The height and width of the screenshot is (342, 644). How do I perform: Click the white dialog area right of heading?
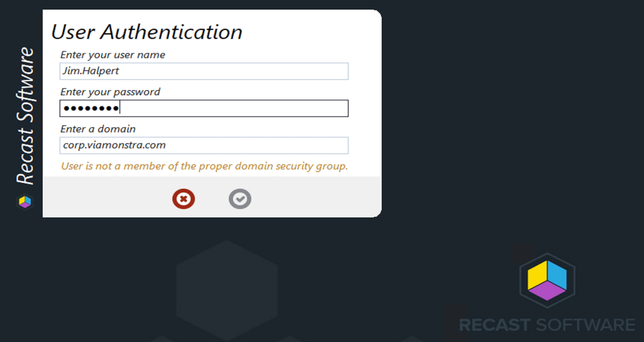(x=310, y=32)
